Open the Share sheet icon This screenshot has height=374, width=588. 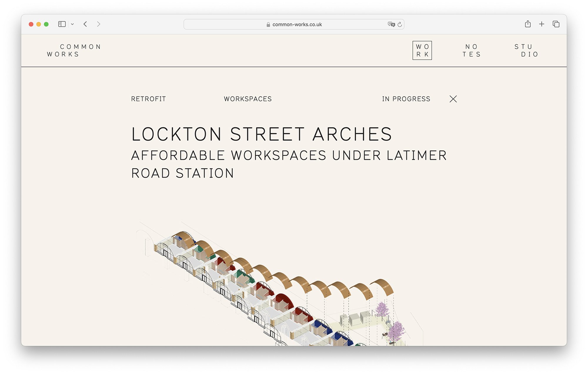528,24
